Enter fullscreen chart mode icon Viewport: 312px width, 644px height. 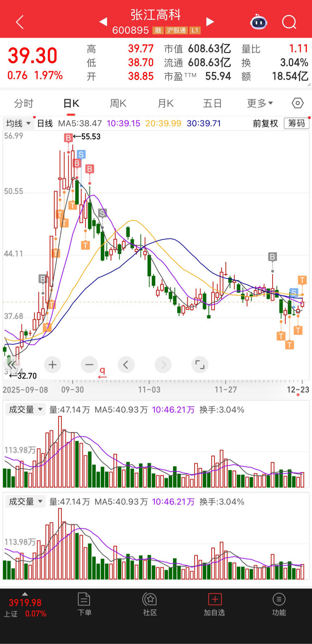(200, 365)
